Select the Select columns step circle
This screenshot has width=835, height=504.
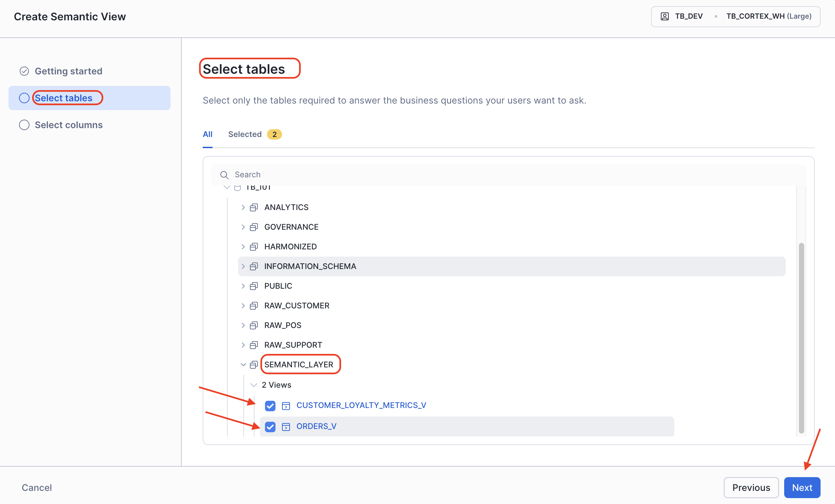(24, 125)
